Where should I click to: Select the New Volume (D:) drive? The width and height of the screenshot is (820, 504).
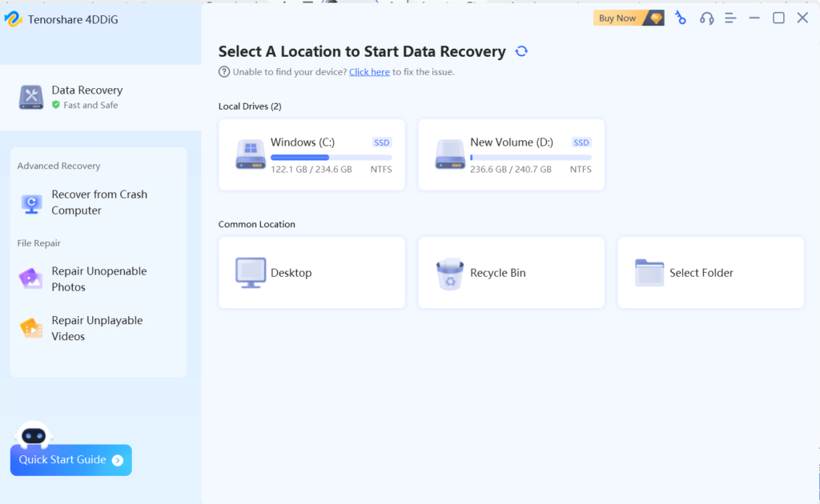[x=511, y=154]
